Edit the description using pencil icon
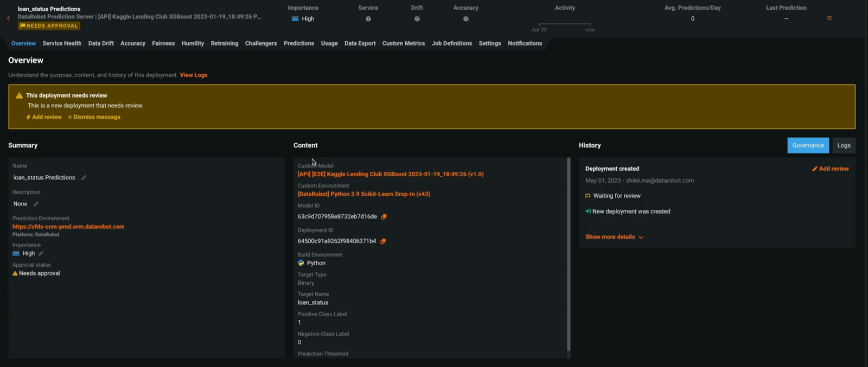 pos(36,204)
